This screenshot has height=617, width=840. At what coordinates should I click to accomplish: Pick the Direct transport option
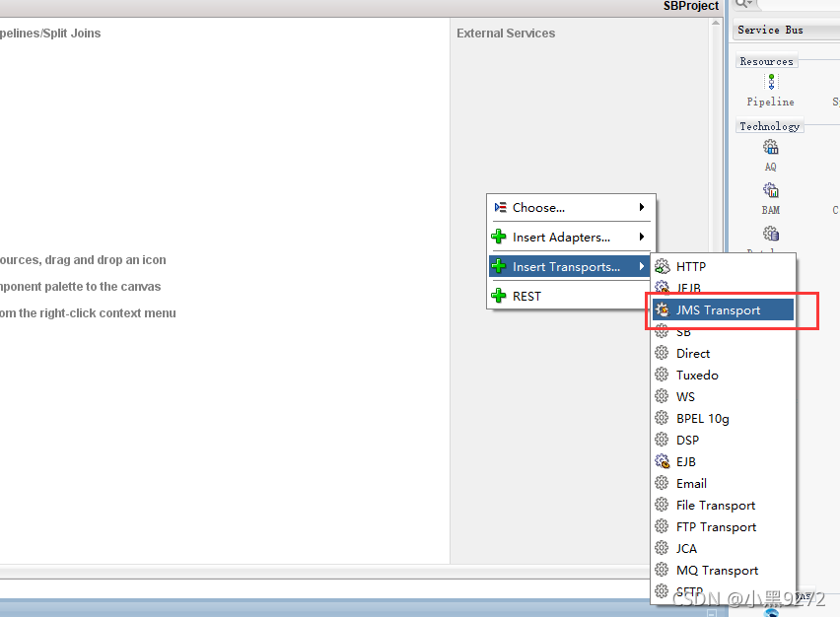(722, 354)
